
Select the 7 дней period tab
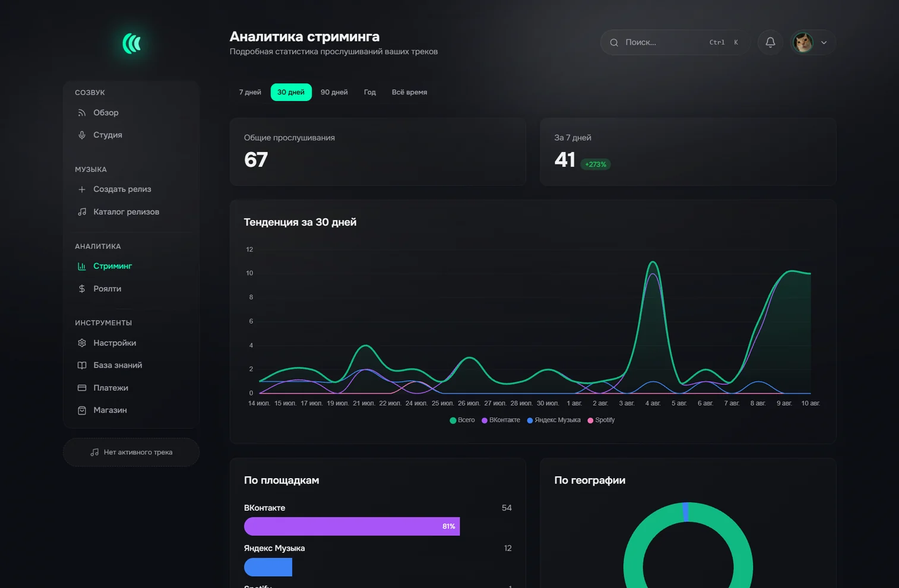point(250,92)
